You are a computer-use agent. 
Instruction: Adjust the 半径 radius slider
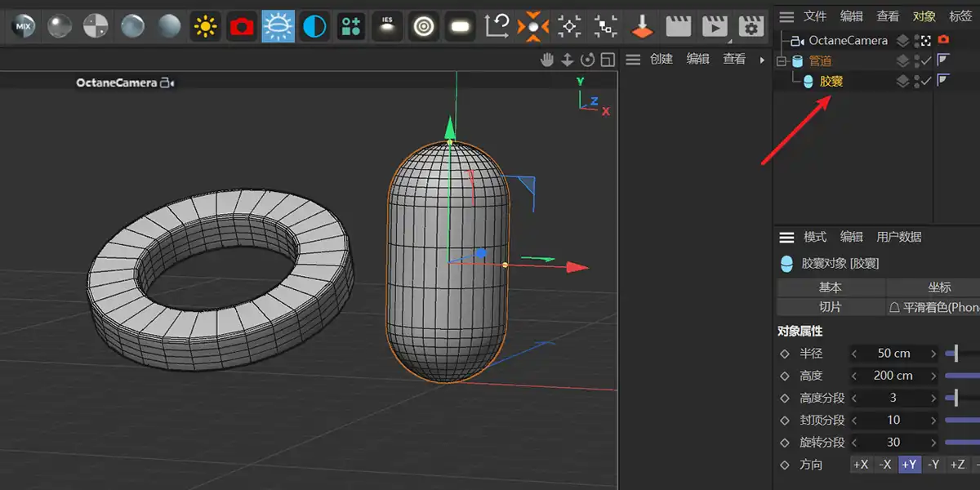(x=955, y=354)
